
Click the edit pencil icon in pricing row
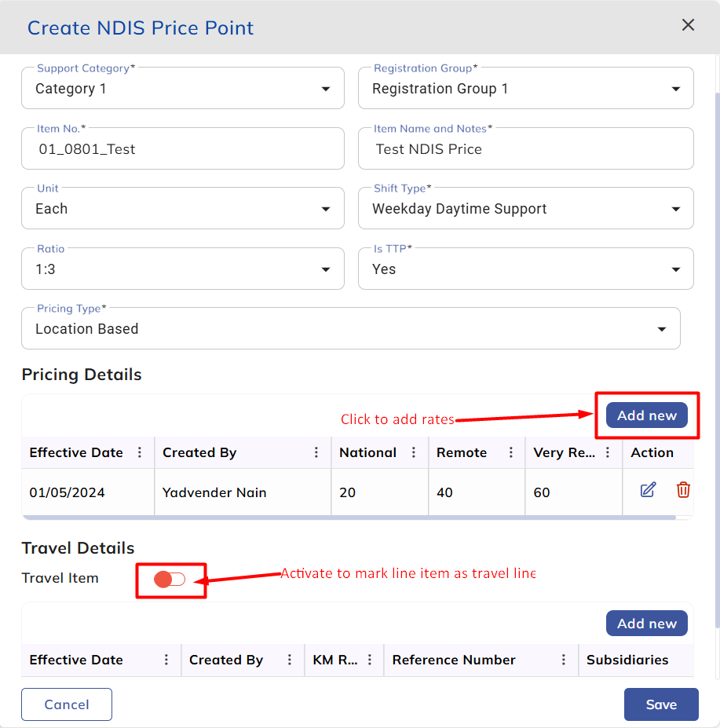coord(648,490)
